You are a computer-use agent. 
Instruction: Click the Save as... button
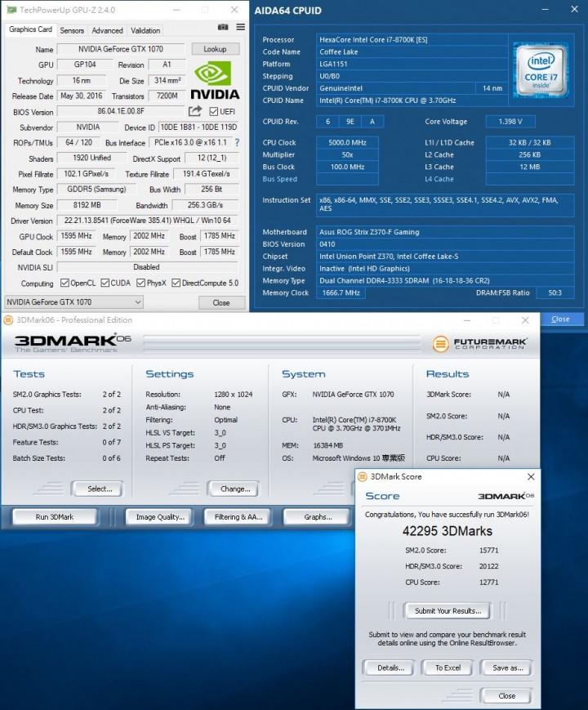tap(507, 668)
